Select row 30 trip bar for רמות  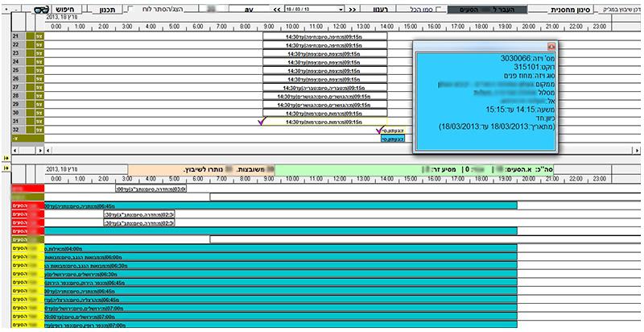(325, 113)
